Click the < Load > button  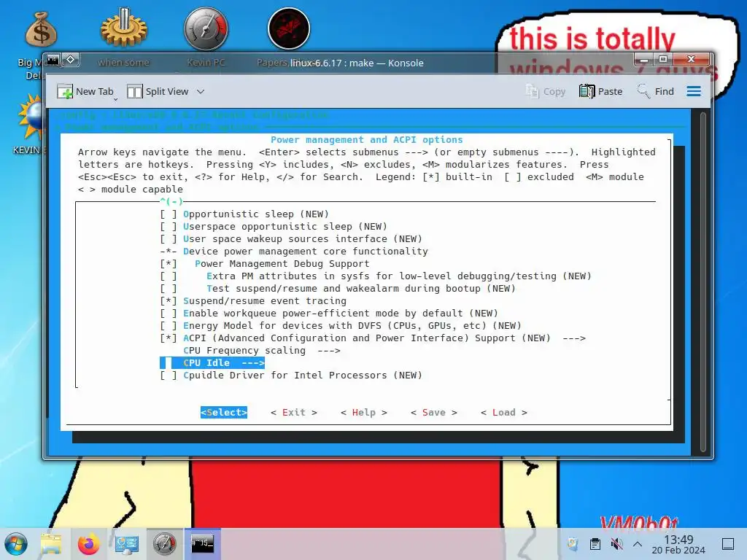click(x=504, y=413)
